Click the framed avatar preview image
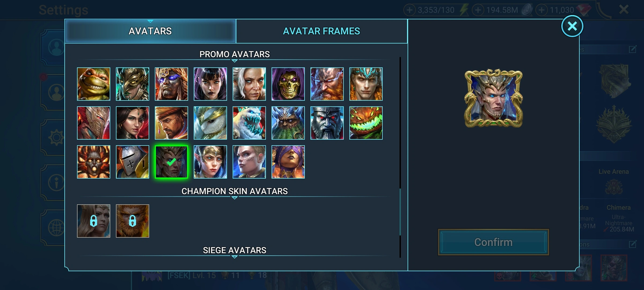This screenshot has width=644, height=290. 493,98
